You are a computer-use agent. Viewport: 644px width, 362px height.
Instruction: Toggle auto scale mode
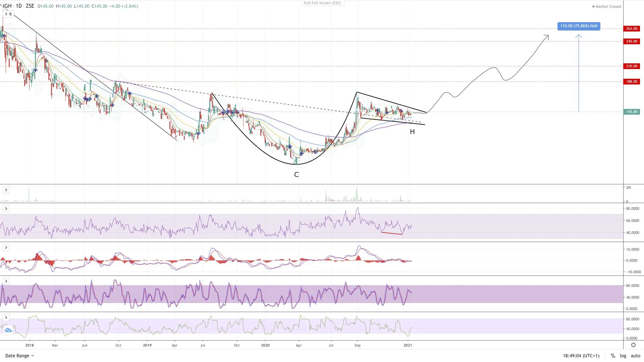coord(635,356)
